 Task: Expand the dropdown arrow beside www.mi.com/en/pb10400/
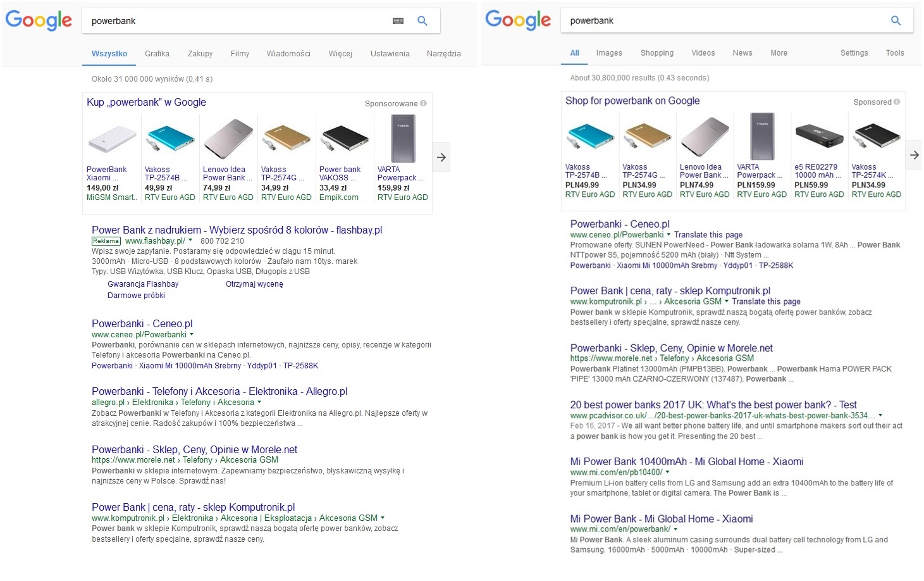pyautogui.click(x=667, y=472)
